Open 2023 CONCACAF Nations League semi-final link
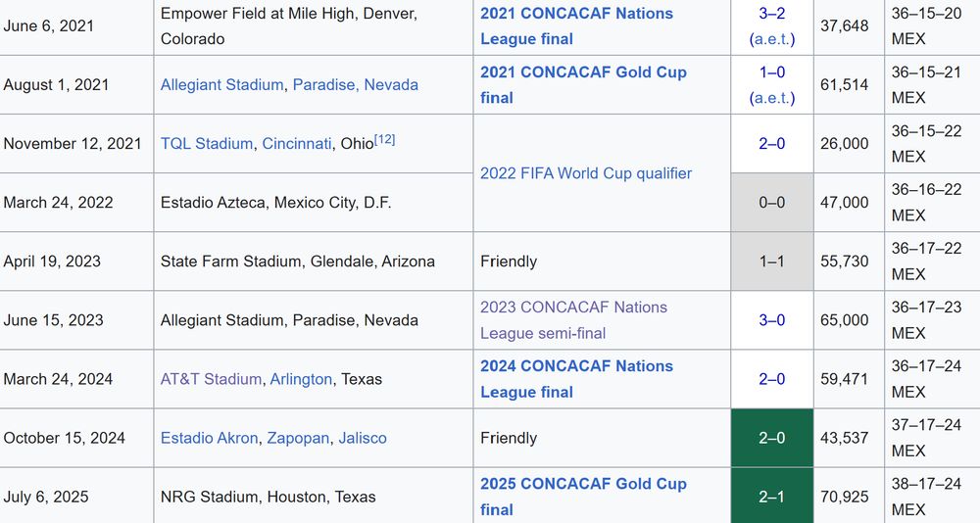 click(x=573, y=320)
